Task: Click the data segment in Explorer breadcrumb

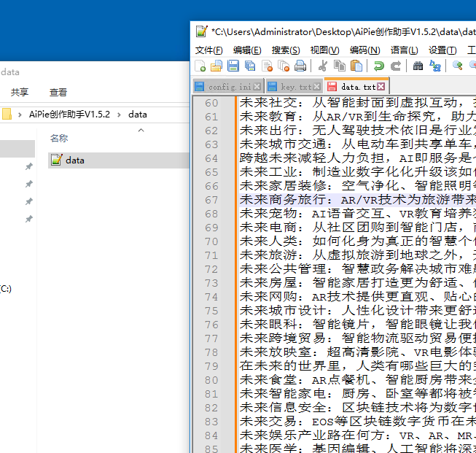Action: point(138,115)
